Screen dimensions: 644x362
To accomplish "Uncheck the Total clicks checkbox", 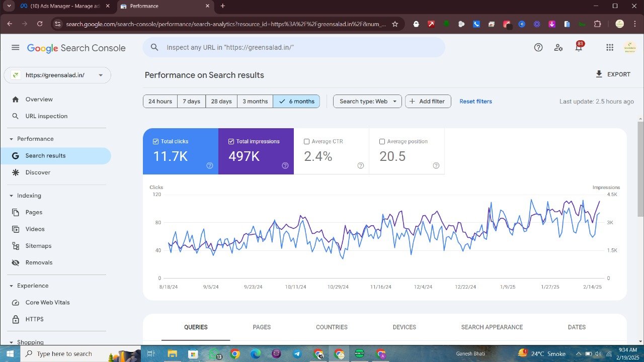I will (x=155, y=142).
